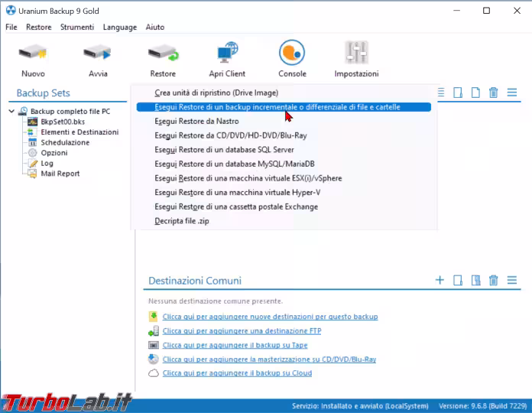Select Esegui Restore di un backup incrementale o differenziale

[x=284, y=107]
